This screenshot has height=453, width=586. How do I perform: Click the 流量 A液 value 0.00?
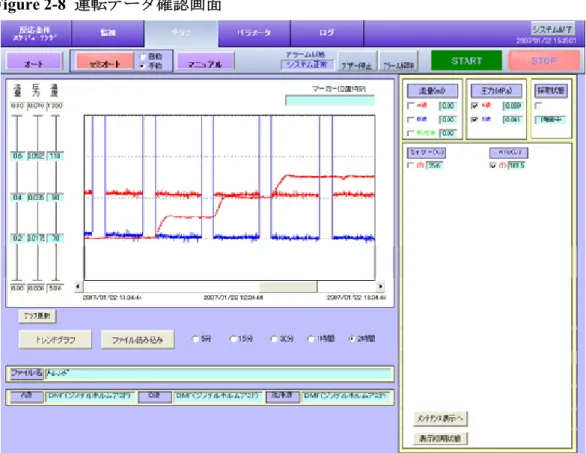click(x=448, y=106)
